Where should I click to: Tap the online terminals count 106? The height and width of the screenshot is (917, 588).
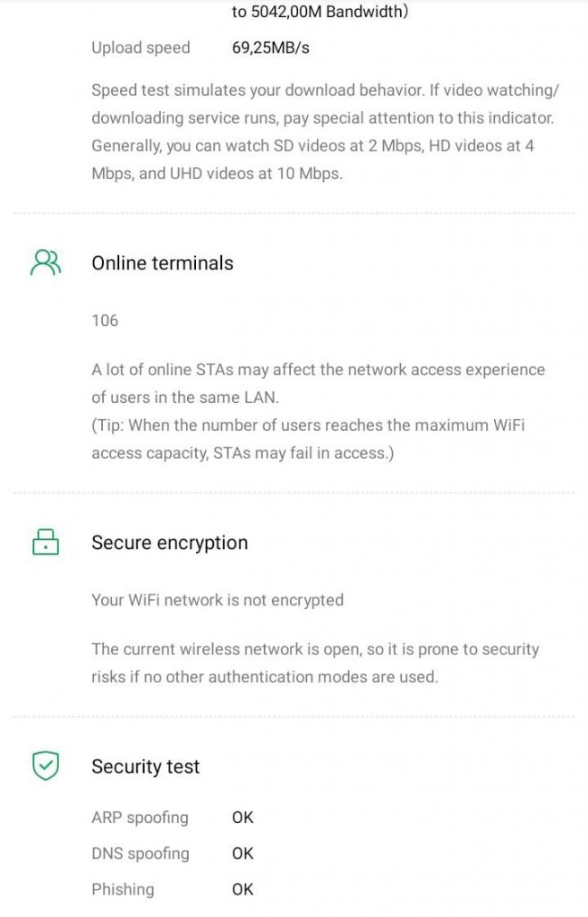(105, 320)
